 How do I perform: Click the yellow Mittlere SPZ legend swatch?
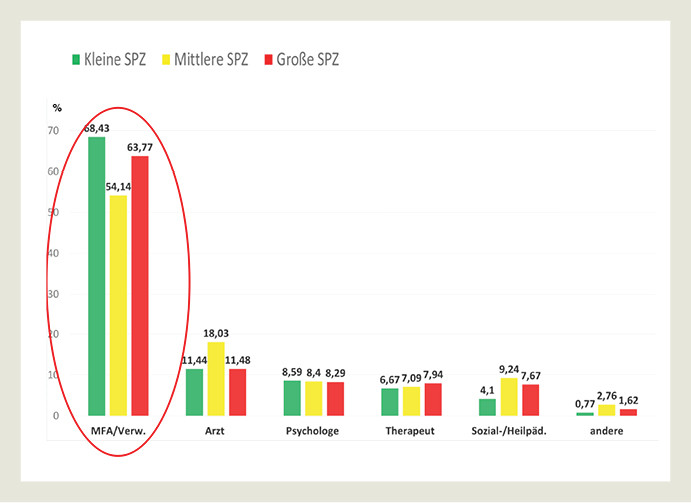click(x=166, y=60)
